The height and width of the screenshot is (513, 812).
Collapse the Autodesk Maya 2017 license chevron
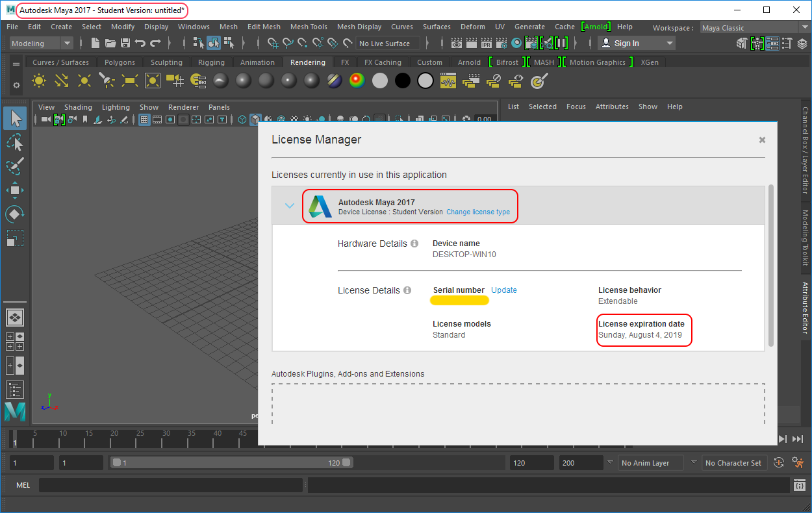coord(290,206)
